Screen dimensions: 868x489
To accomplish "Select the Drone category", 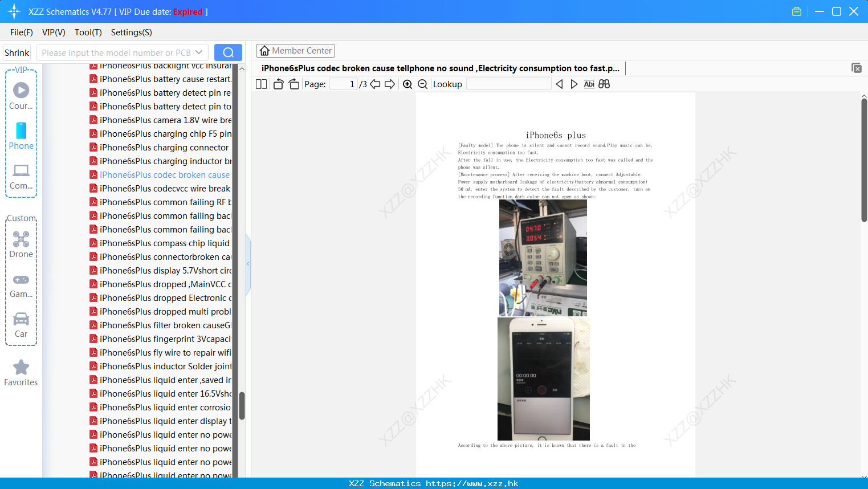I will [21, 244].
